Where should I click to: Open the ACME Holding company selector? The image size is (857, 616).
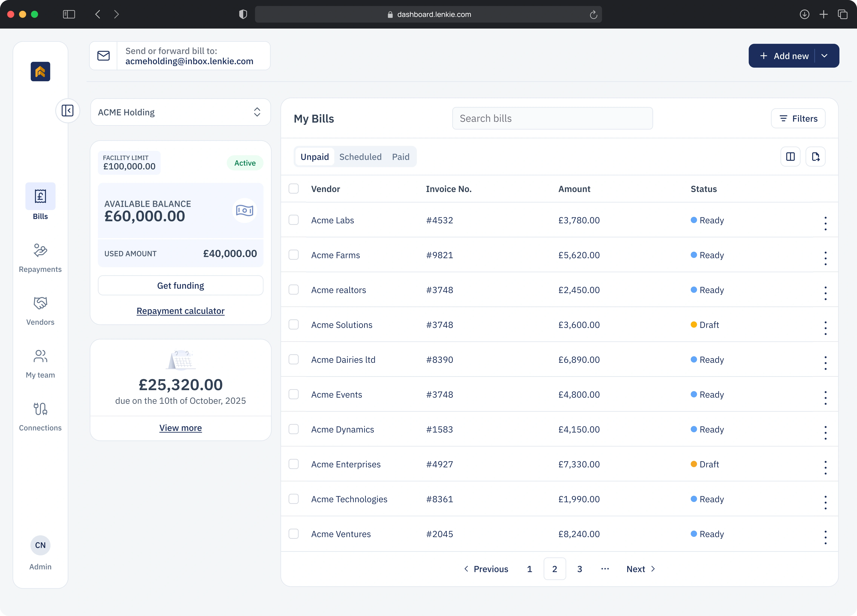[181, 112]
